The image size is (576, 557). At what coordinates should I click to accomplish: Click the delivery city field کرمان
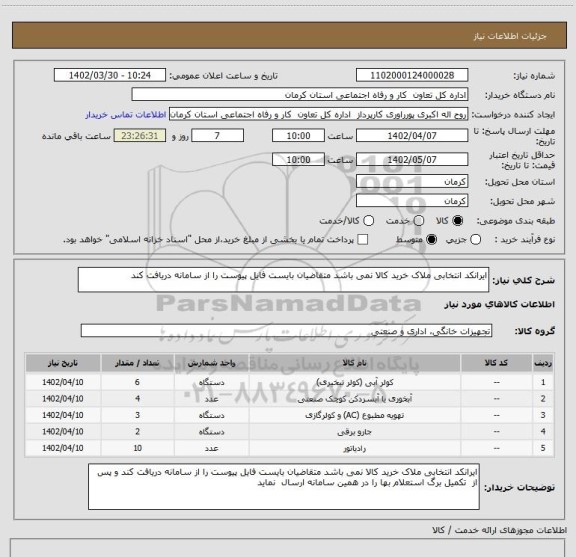click(x=412, y=201)
